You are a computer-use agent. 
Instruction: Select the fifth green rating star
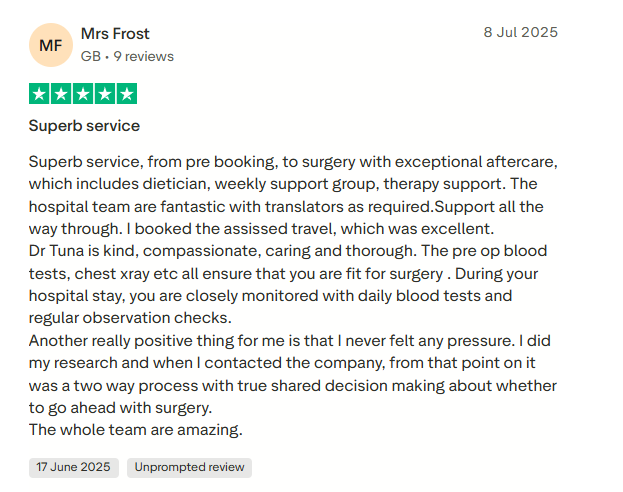click(127, 94)
